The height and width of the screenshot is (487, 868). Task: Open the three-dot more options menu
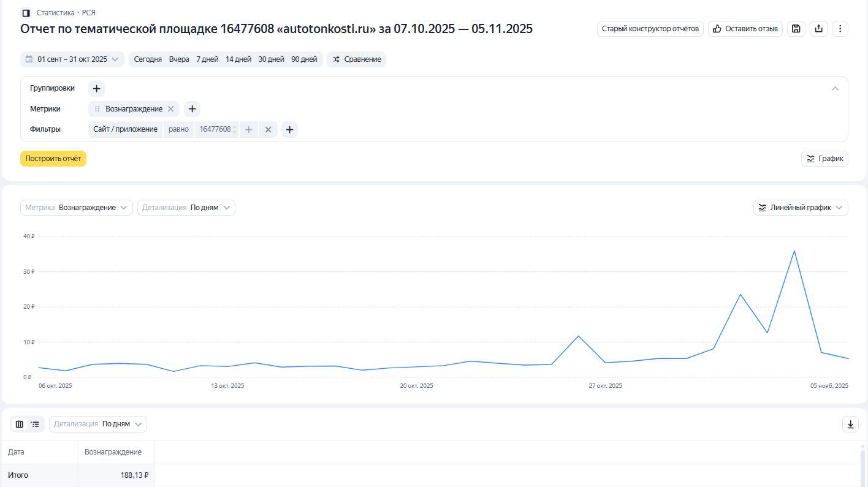point(840,29)
